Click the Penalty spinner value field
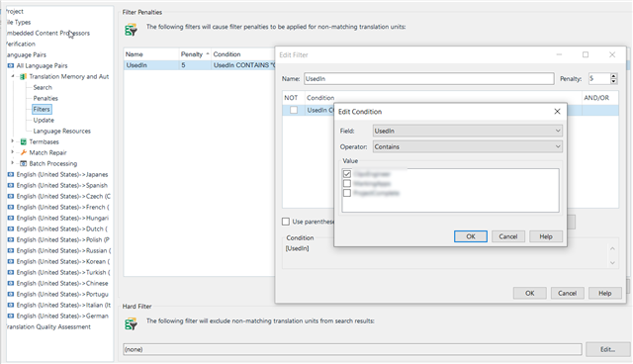Viewport: 633px width, 364px height. pos(598,79)
